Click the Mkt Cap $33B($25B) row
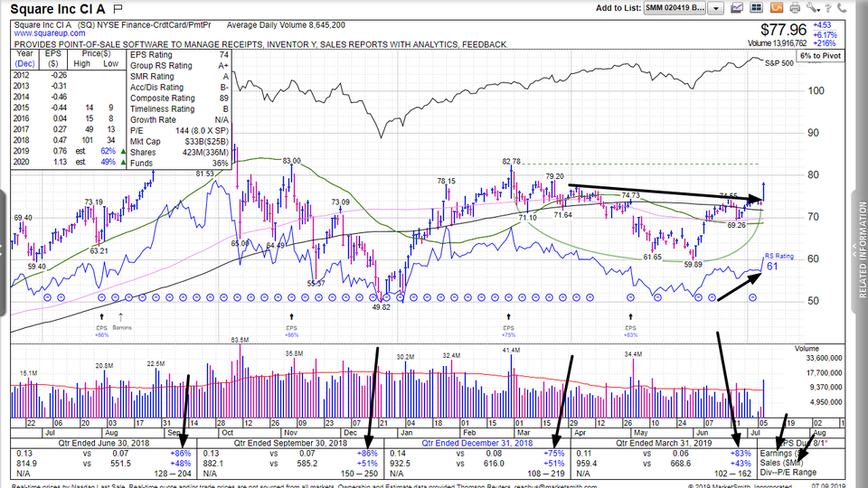The height and width of the screenshot is (488, 868). tap(179, 142)
